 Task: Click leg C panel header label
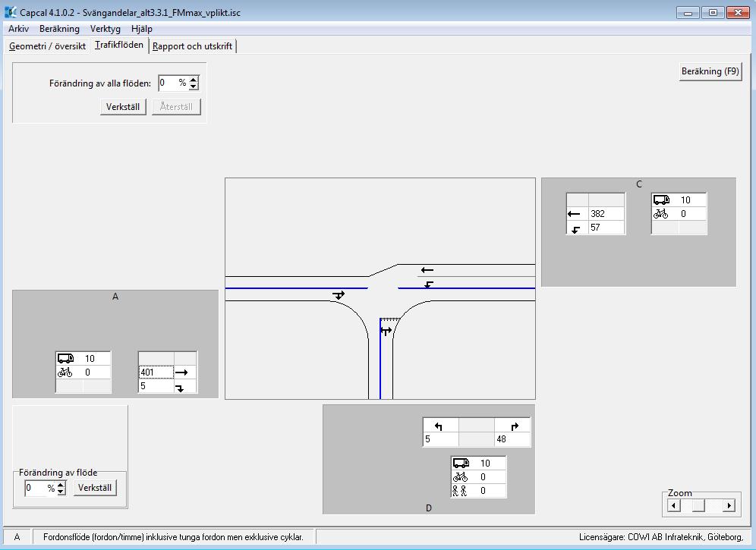click(639, 184)
